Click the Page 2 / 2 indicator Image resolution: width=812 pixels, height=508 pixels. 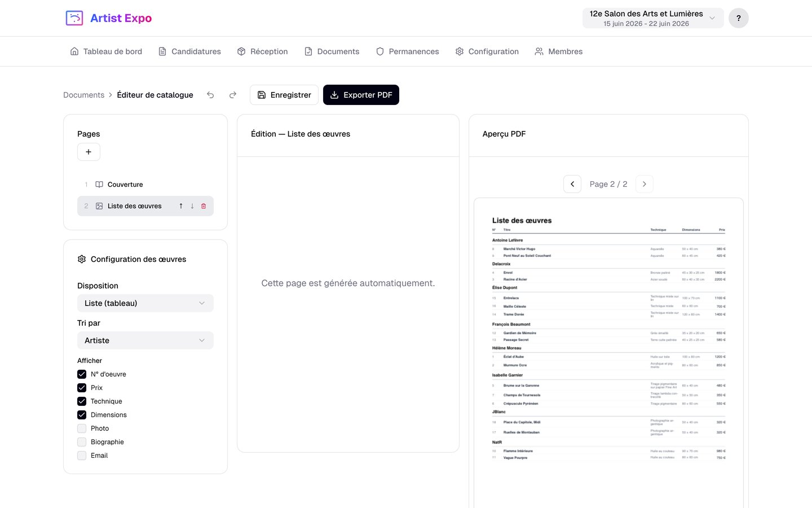click(x=608, y=184)
